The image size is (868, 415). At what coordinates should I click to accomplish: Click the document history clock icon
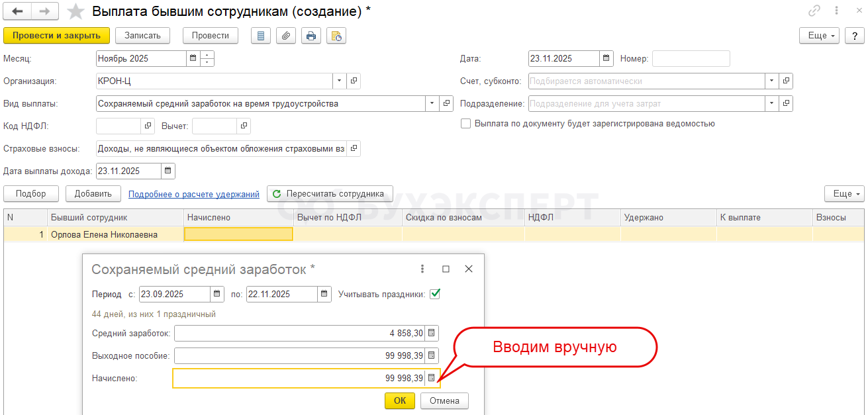[x=336, y=36]
